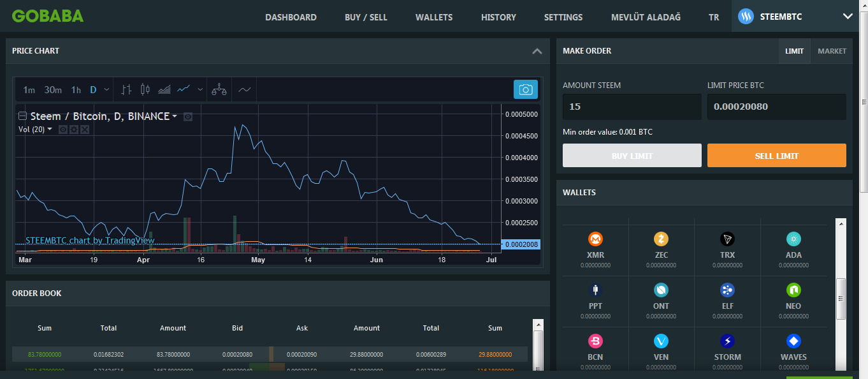This screenshot has width=868, height=379.
Task: Open the indicators wave icon
Action: point(245,90)
